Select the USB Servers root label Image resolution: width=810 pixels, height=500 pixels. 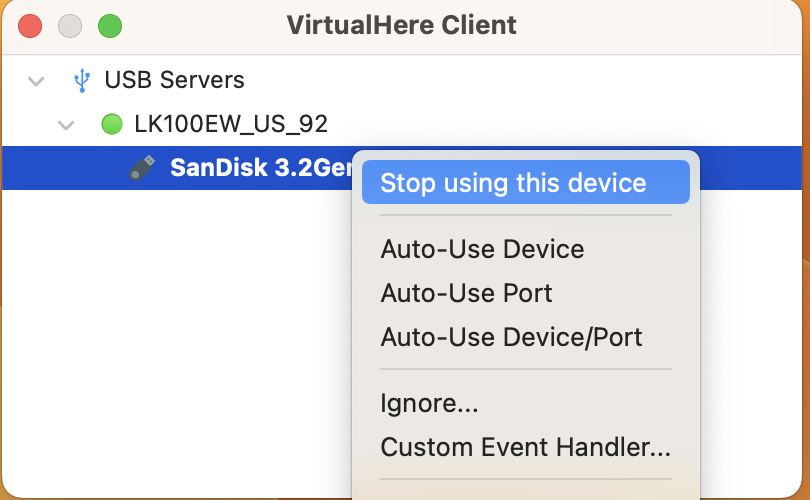pyautogui.click(x=174, y=80)
